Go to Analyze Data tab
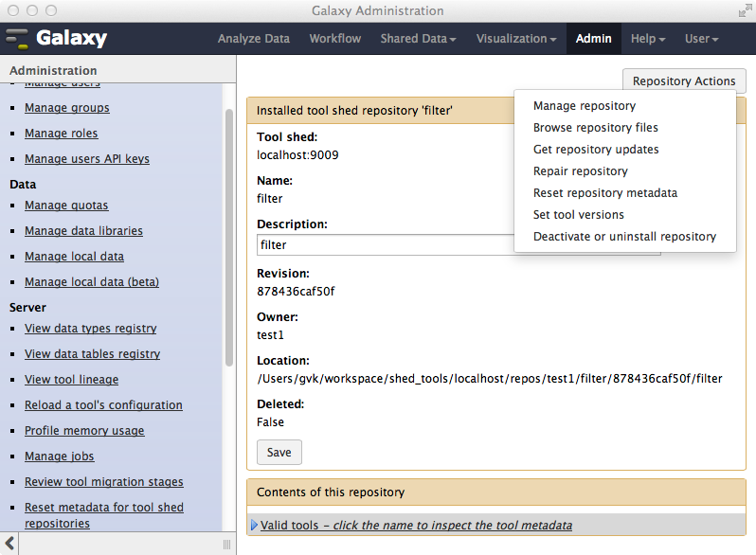Viewport: 756px width, 555px height. point(254,39)
